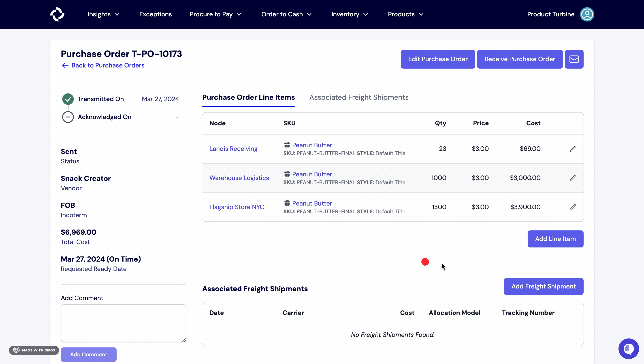Viewport: 644px width, 364px height.
Task: Edit the Warehouse Logistics line item pencil
Action: (x=572, y=178)
